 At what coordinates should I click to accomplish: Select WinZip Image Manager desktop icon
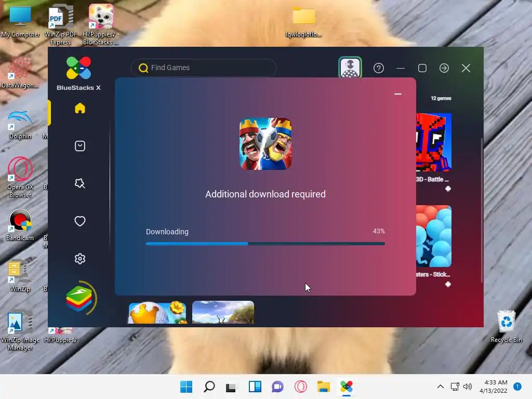click(x=20, y=331)
